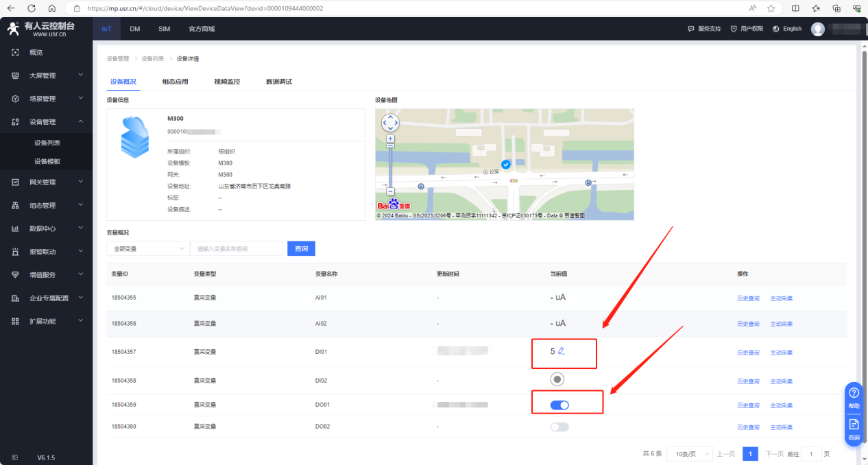Click the DI02 radio status indicator
This screenshot has width=868, height=465.
pyautogui.click(x=557, y=379)
